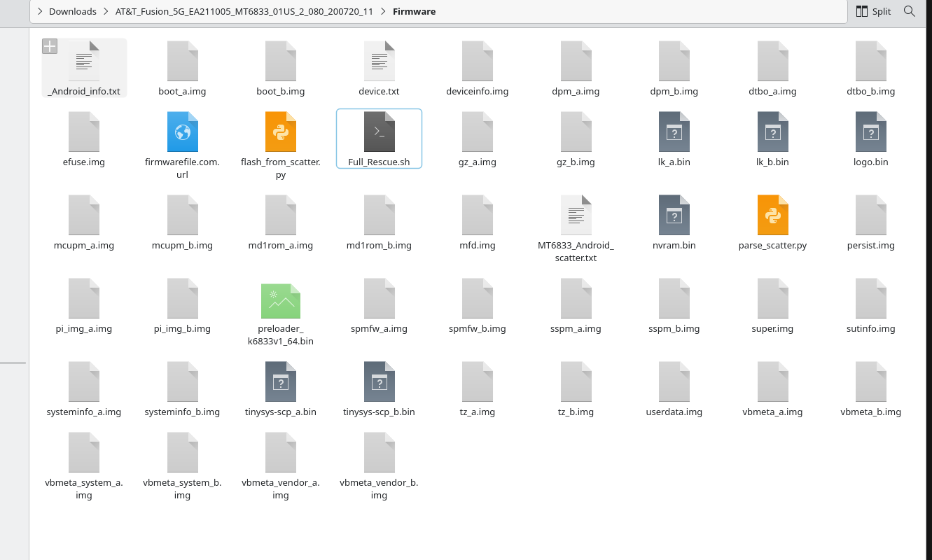932x560 pixels.
Task: Open the search magnifier icon
Action: point(910,11)
